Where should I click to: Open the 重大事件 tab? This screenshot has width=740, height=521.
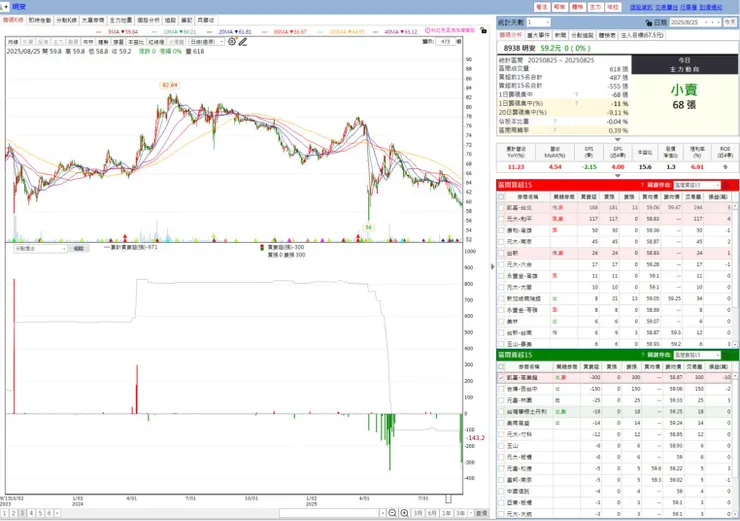tap(538, 35)
